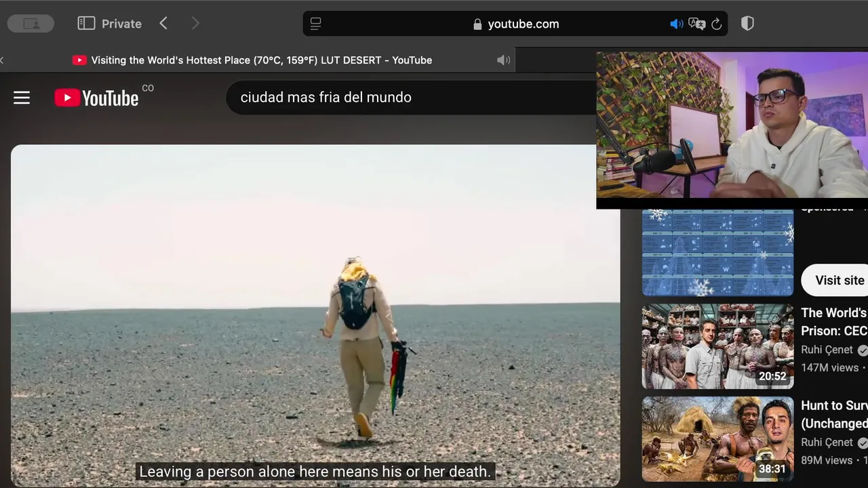Click the '89M views' text
The image size is (868, 488).
point(827,460)
